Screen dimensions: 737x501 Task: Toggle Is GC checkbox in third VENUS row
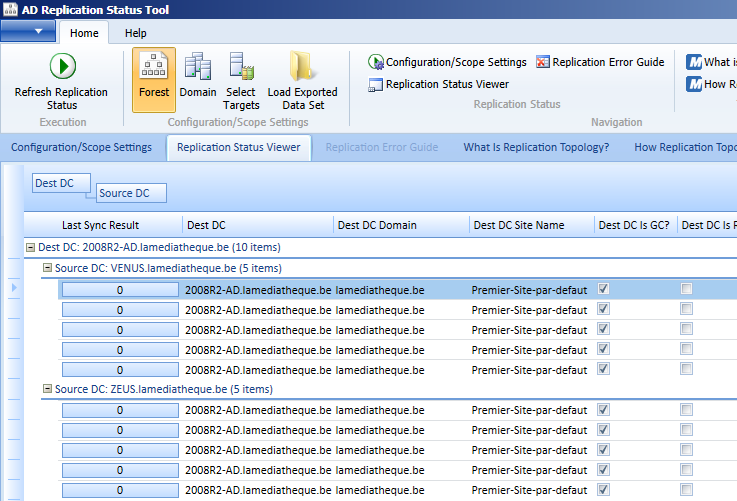[x=604, y=329]
